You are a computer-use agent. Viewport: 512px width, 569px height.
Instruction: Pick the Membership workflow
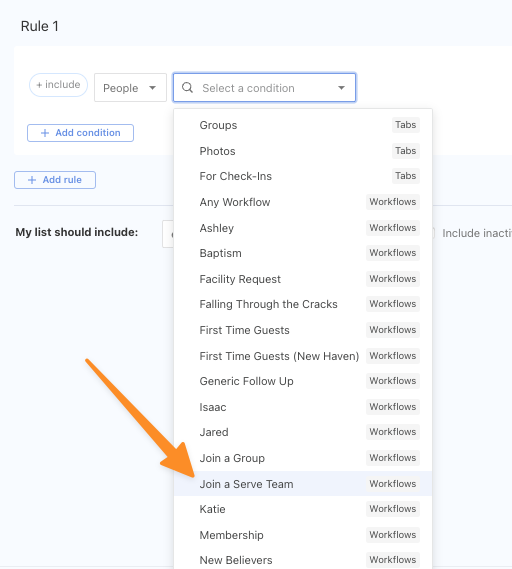tap(303, 535)
